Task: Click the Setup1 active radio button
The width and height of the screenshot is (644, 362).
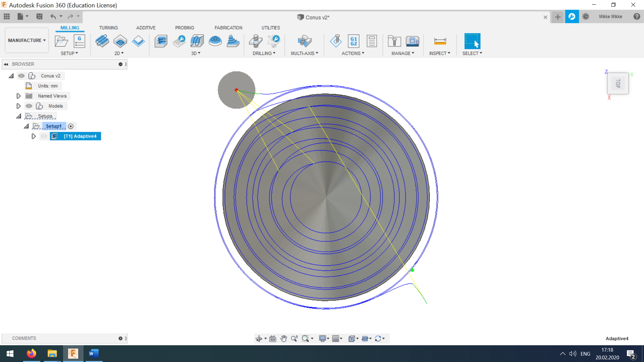Action: [x=71, y=126]
